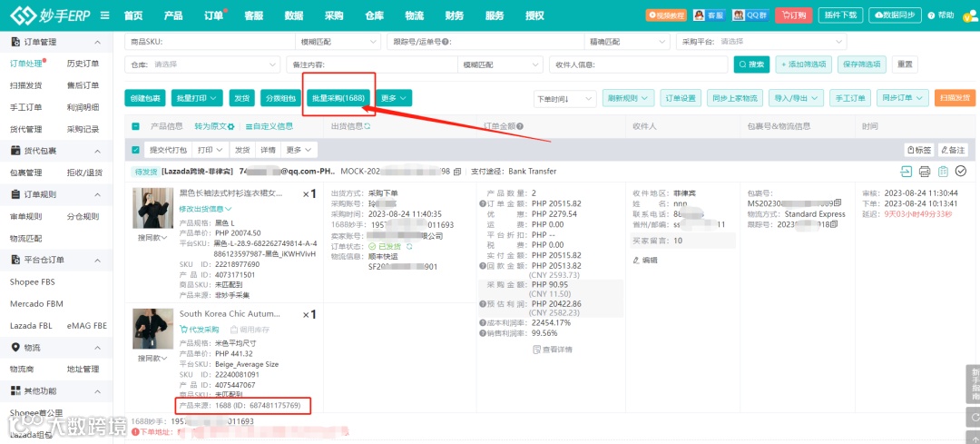980x444 pixels.
Task: Open the 订单 top menu
Action: coord(213,15)
